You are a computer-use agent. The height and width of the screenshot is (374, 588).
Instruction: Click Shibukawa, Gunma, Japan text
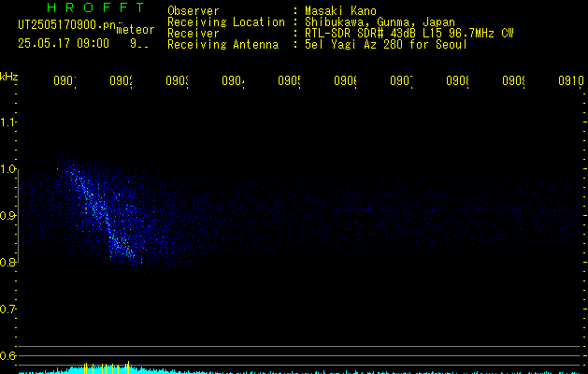[380, 22]
